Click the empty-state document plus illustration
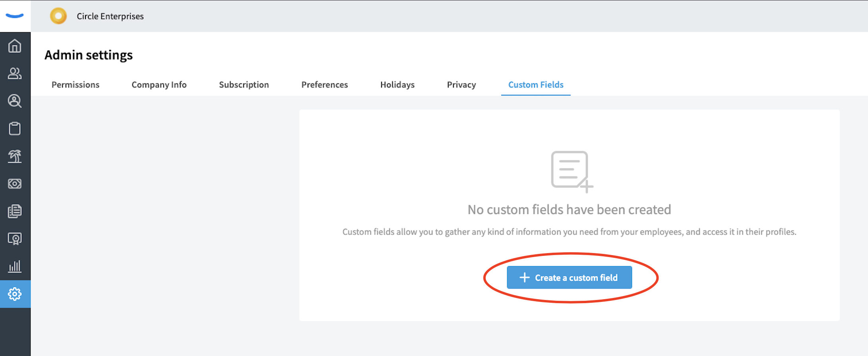This screenshot has width=868, height=356. coord(572,172)
